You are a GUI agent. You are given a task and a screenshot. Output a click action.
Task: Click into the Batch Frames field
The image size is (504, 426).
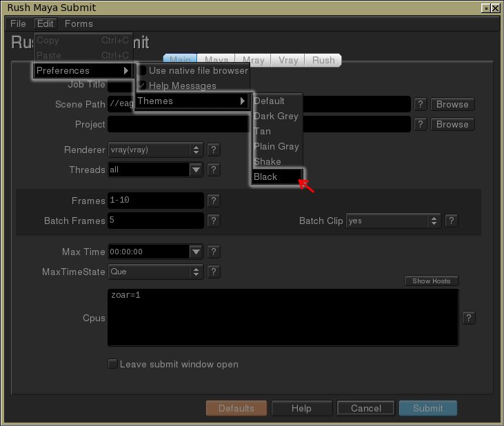pyautogui.click(x=156, y=221)
